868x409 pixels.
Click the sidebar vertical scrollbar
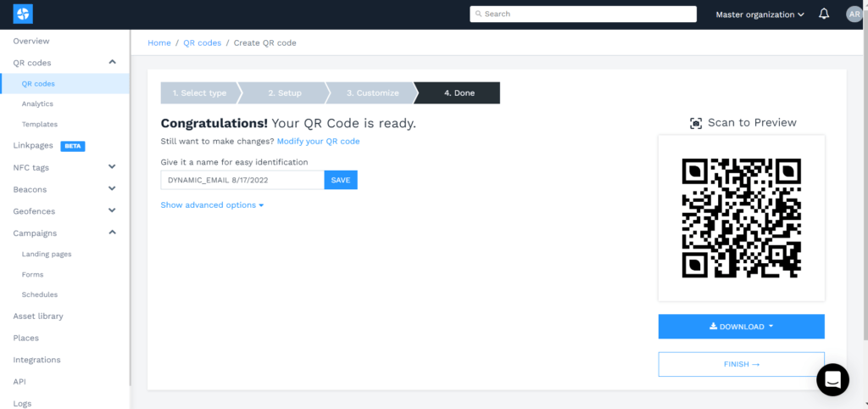pyautogui.click(x=130, y=207)
